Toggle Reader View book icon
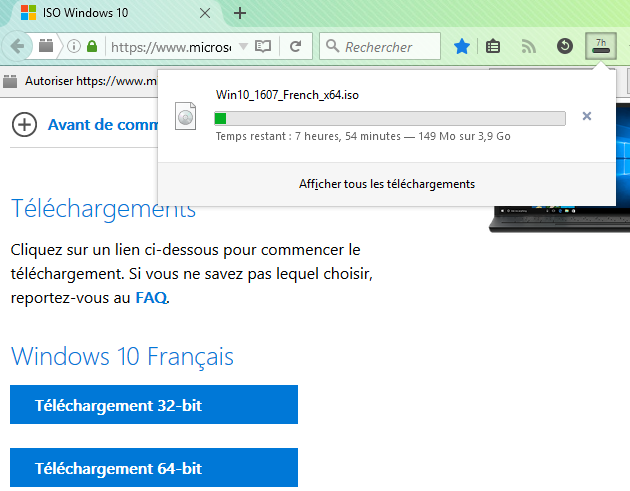 [x=263, y=47]
